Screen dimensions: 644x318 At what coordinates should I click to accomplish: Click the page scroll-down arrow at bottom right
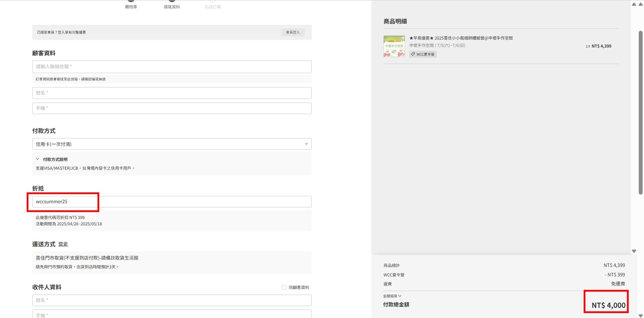pyautogui.click(x=640, y=316)
